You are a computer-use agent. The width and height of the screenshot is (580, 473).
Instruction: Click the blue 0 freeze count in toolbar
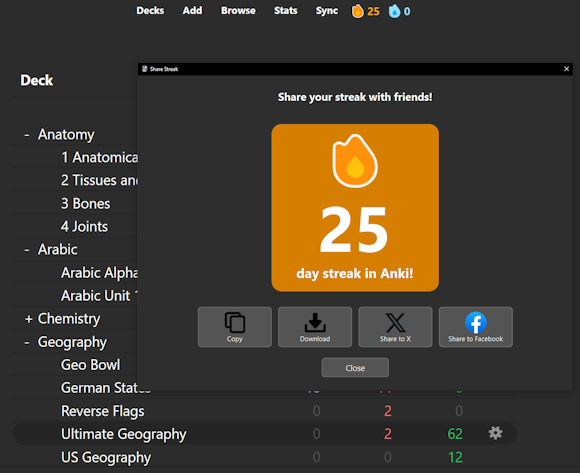click(407, 11)
